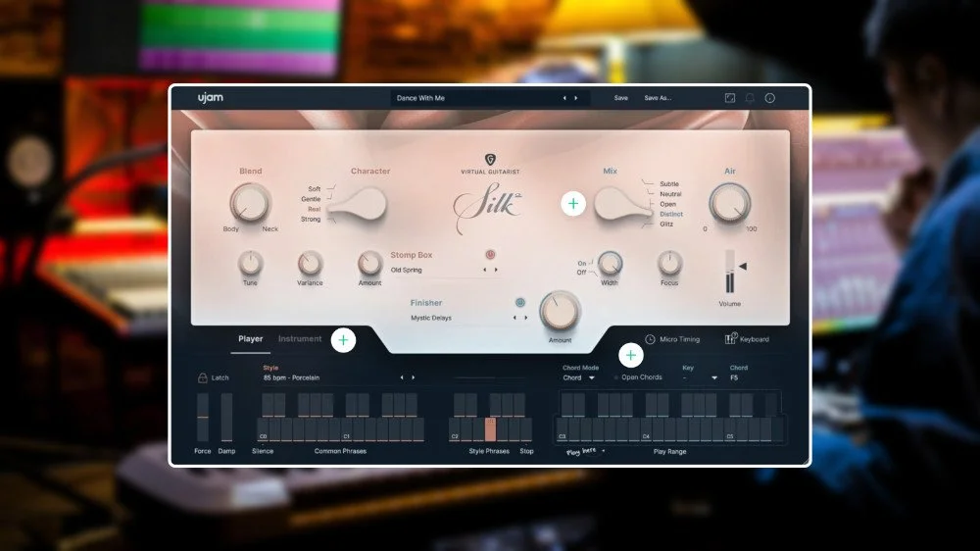
Task: Select previous style arrow
Action: pos(401,377)
